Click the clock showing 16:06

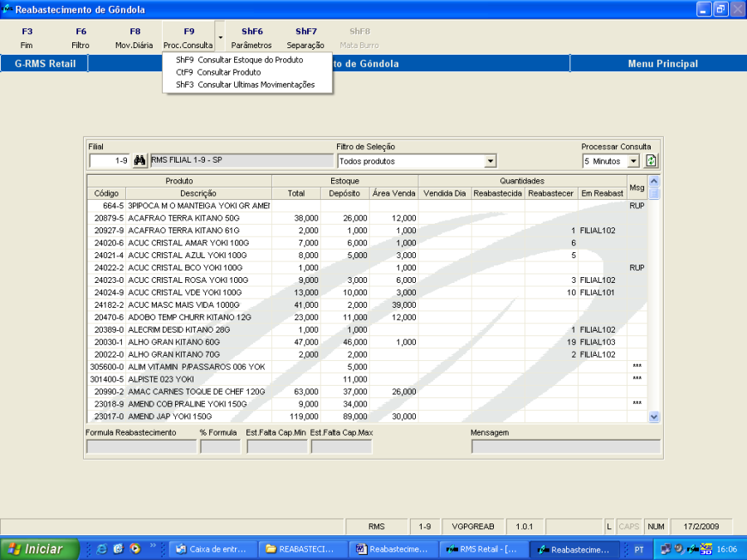click(727, 549)
